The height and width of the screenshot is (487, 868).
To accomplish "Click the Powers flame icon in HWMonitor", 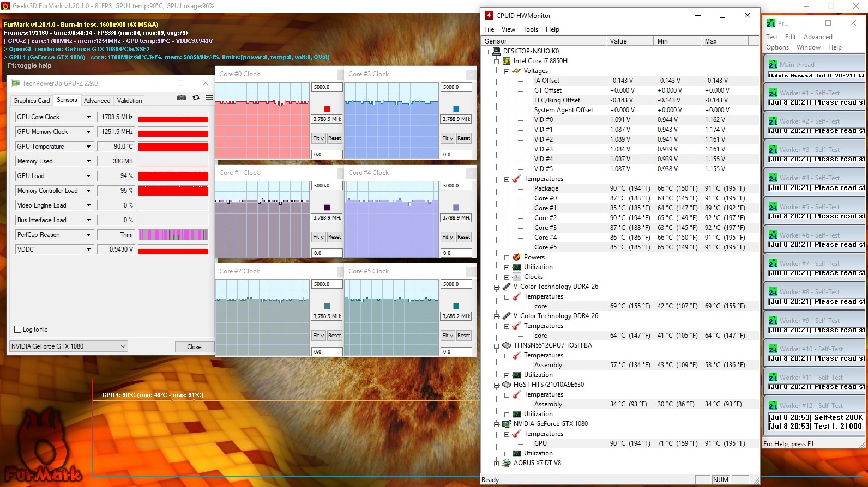I will point(517,257).
